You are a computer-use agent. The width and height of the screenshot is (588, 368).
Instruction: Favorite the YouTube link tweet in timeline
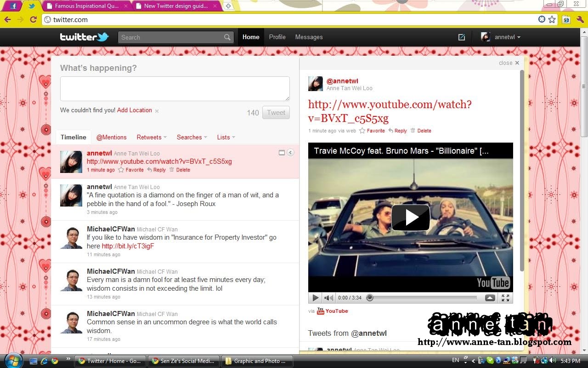click(131, 170)
